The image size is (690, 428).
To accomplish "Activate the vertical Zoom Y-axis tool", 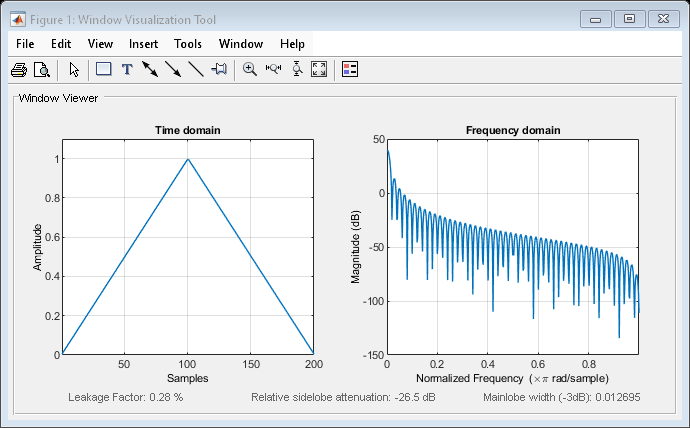I will [297, 69].
